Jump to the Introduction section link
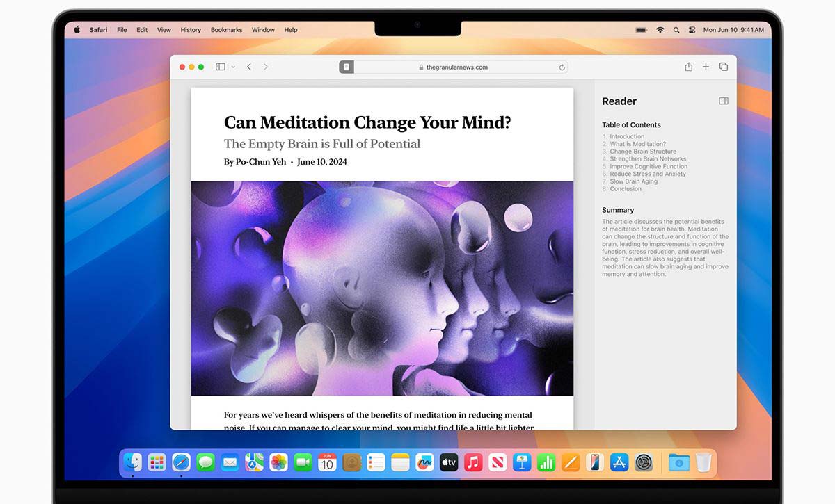The image size is (835, 504). [x=627, y=136]
